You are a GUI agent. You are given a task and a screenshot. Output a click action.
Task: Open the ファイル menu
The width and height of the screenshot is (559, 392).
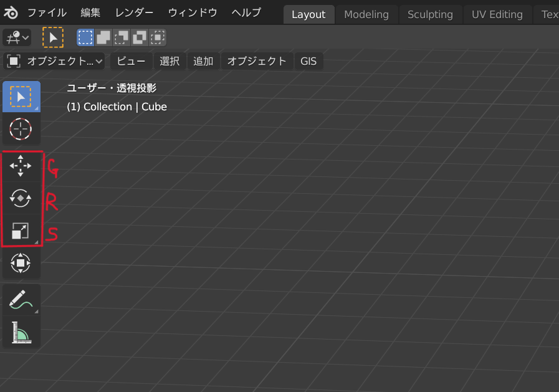(x=47, y=13)
